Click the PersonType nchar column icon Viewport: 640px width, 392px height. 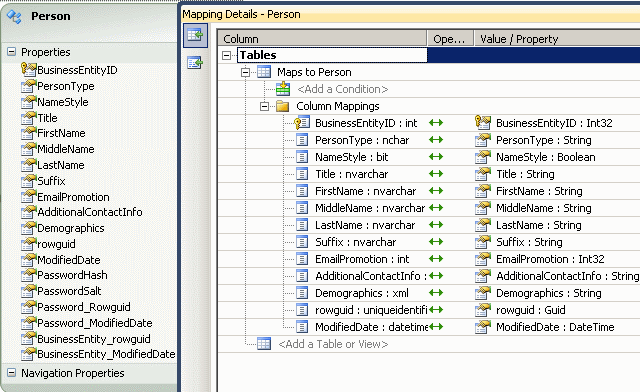click(302, 140)
